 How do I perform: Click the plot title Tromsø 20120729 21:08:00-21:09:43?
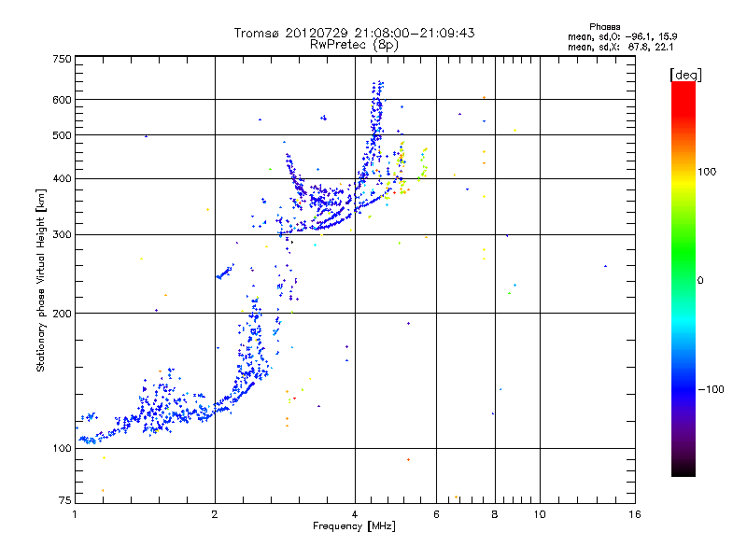click(x=355, y=33)
